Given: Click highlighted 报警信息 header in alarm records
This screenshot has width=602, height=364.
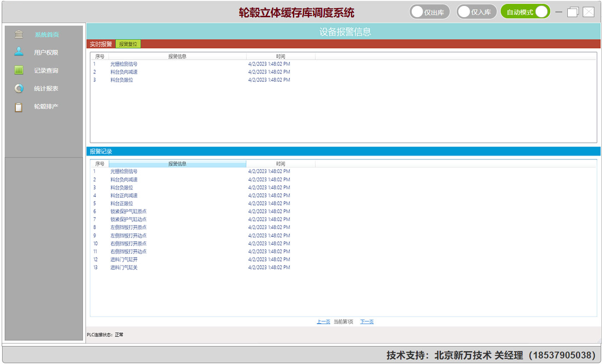Looking at the screenshot, I should (177, 164).
